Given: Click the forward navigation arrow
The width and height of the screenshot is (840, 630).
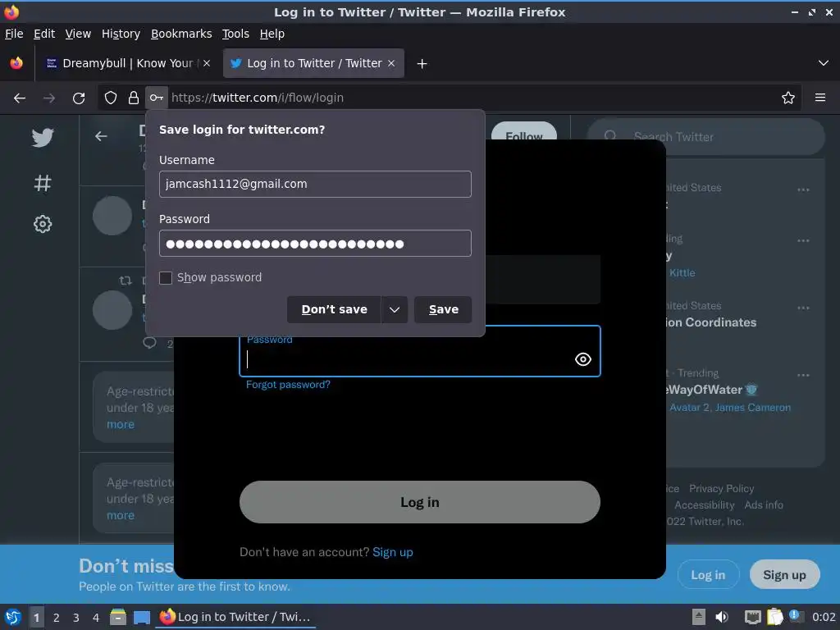Looking at the screenshot, I should click(49, 98).
